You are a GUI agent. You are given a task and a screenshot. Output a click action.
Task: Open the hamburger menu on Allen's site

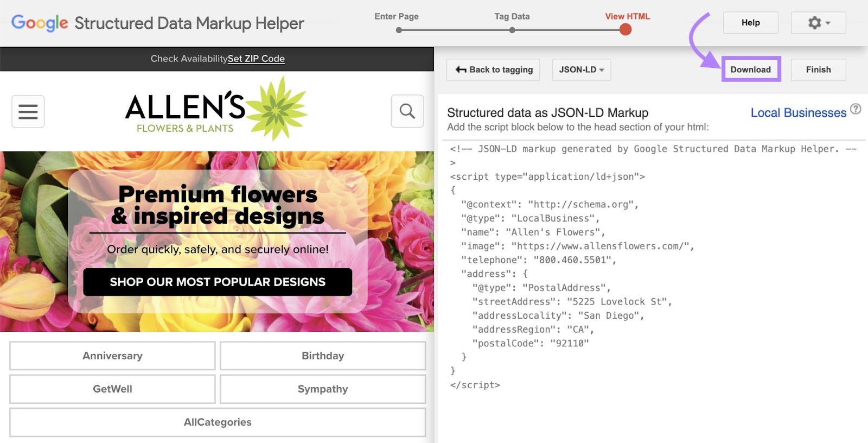pyautogui.click(x=28, y=112)
